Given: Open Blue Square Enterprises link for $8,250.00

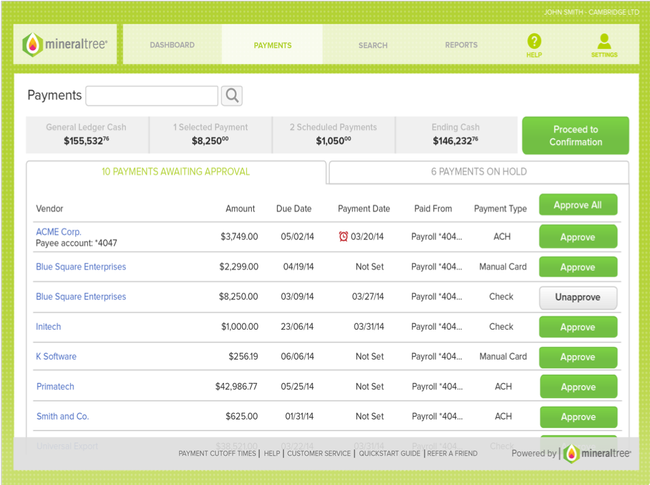Looking at the screenshot, I should 81,296.
